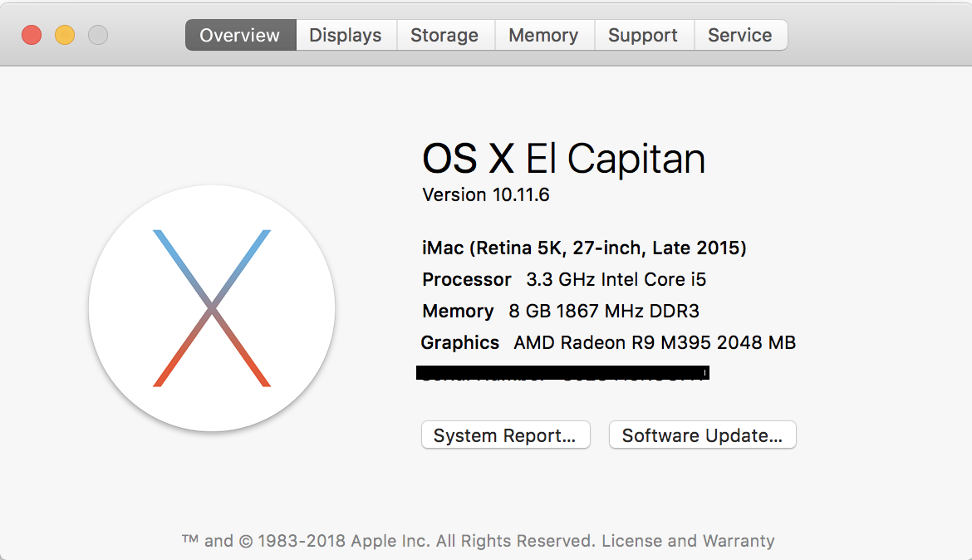Click Version 10.11.6 to reveal build number
The width and height of the screenshot is (972, 560).
pos(486,194)
